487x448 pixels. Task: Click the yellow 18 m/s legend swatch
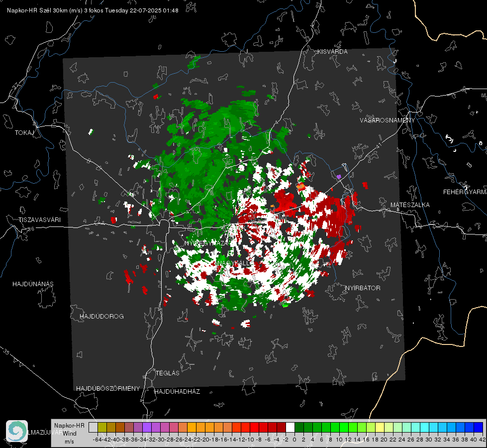[x=380, y=427]
